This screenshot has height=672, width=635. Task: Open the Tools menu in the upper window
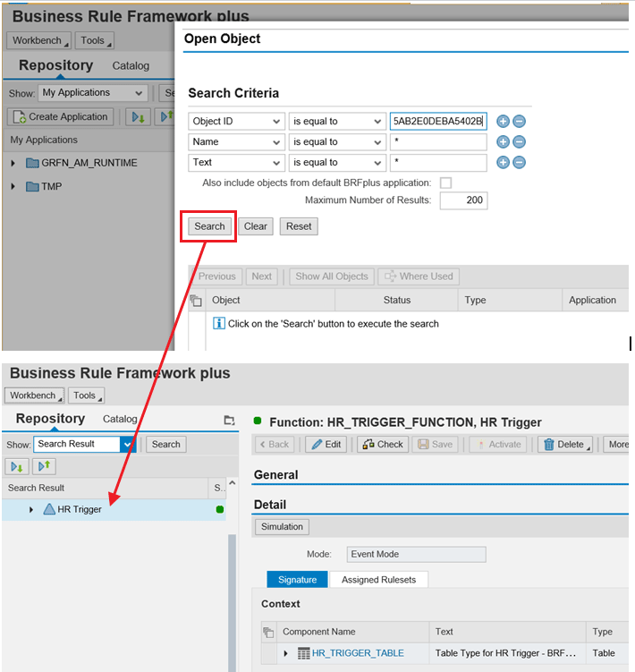tap(95, 41)
